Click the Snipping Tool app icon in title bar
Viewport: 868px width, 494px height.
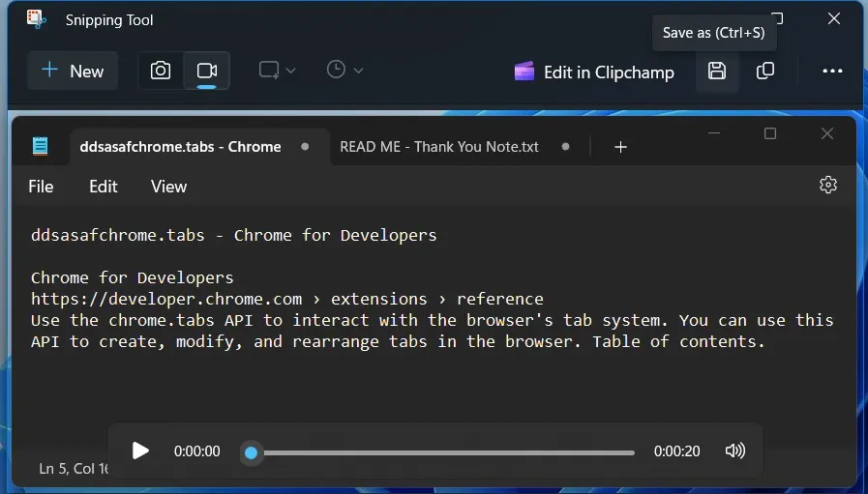36,19
